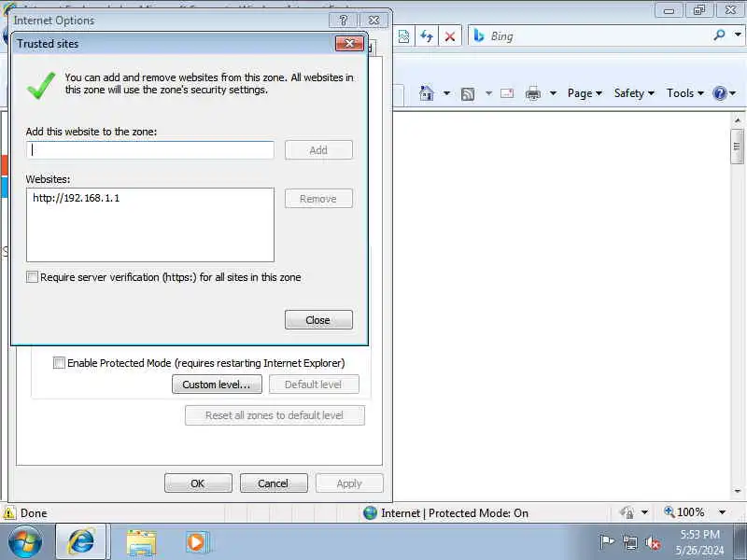747x560 pixels.
Task: Expand the Home button dropdown arrow
Action: [x=446, y=92]
